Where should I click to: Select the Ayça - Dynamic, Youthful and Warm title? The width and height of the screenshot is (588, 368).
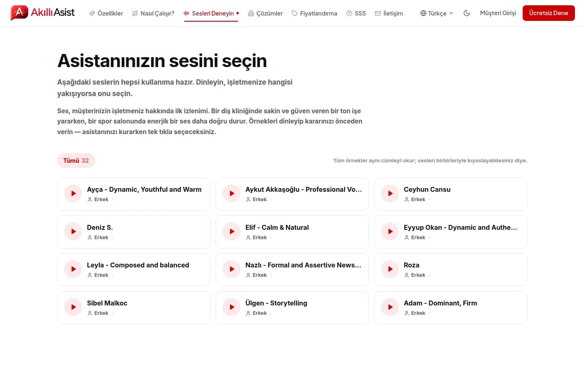click(x=144, y=189)
